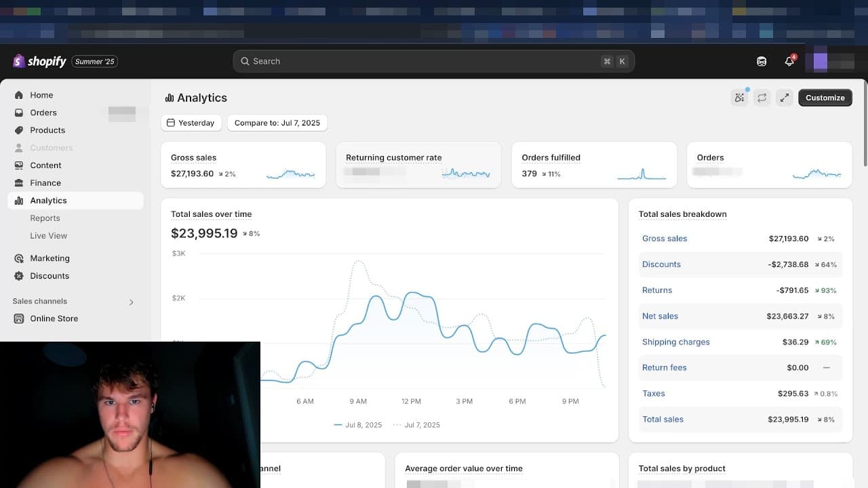Focus the Search field
The image size is (868, 488).
(434, 61)
